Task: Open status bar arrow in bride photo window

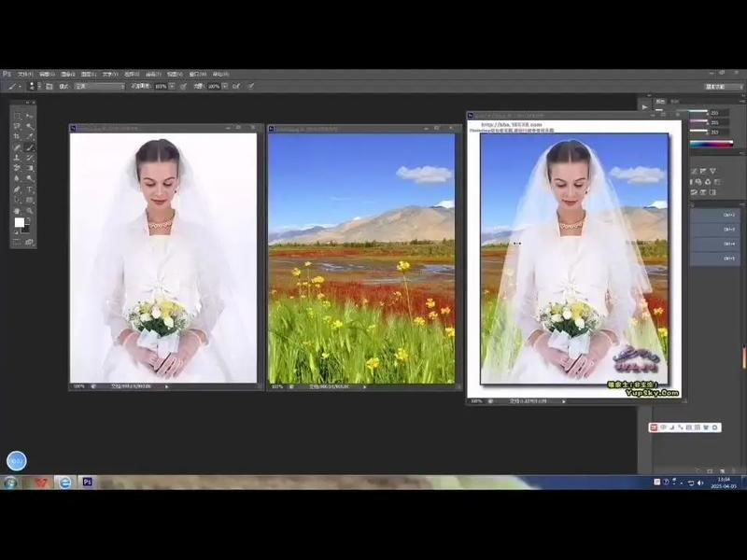Action: tap(166, 386)
